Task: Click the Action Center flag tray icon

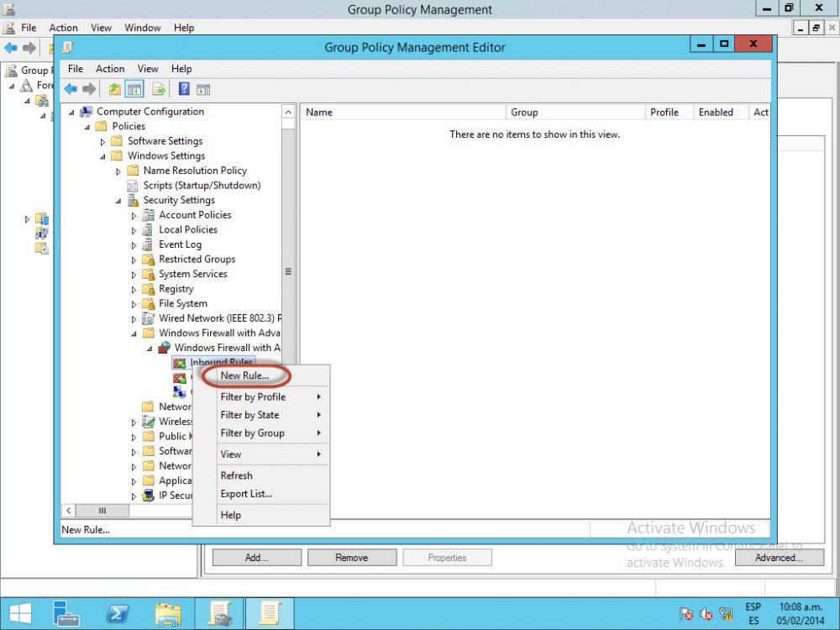Action: (685, 614)
